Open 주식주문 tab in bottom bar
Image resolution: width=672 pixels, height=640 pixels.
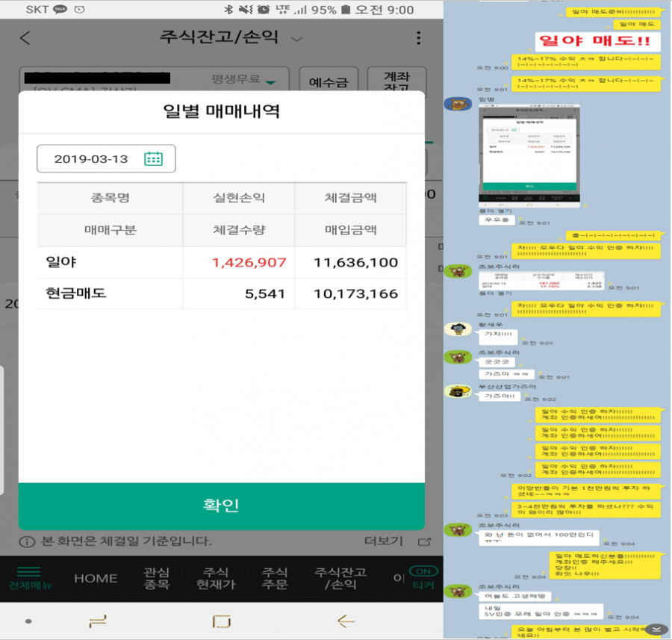(274, 578)
